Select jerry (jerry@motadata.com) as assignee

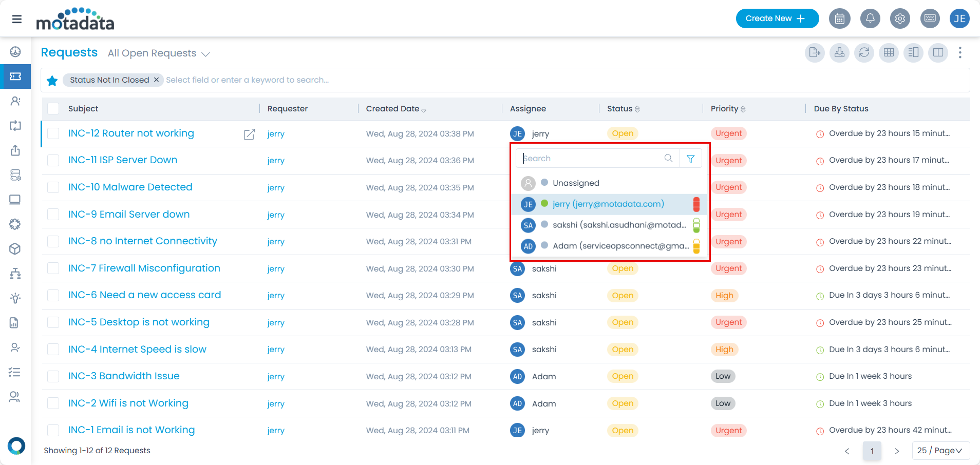tap(610, 204)
